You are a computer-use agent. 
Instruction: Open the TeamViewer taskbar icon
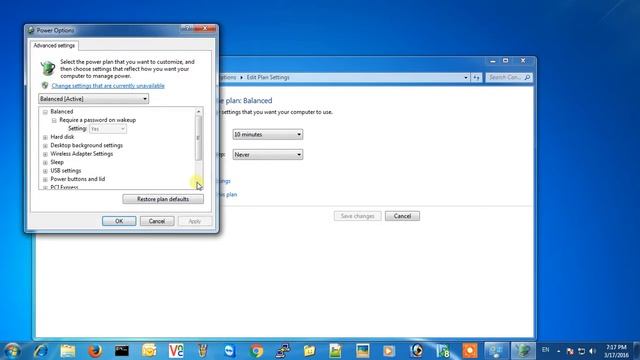pyautogui.click(x=229, y=351)
